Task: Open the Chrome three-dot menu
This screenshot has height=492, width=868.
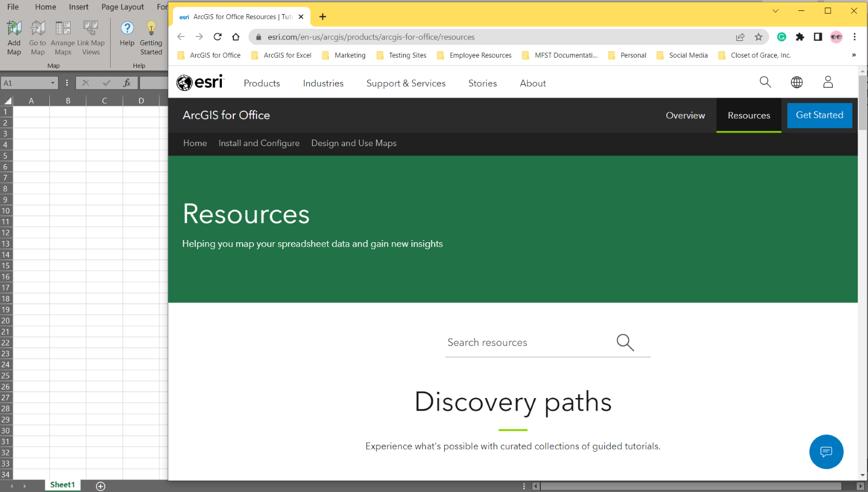Action: pos(854,37)
